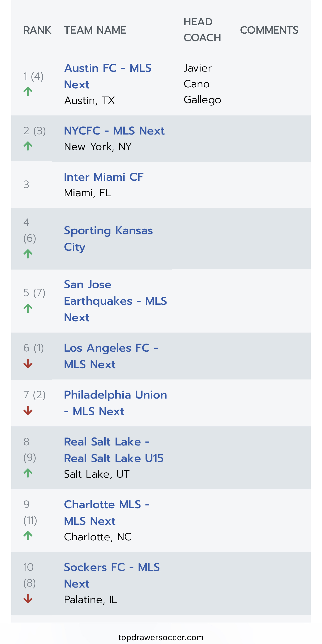Open Charlotte MLS - MLS Next link
This screenshot has height=644, width=322.
pos(107,513)
